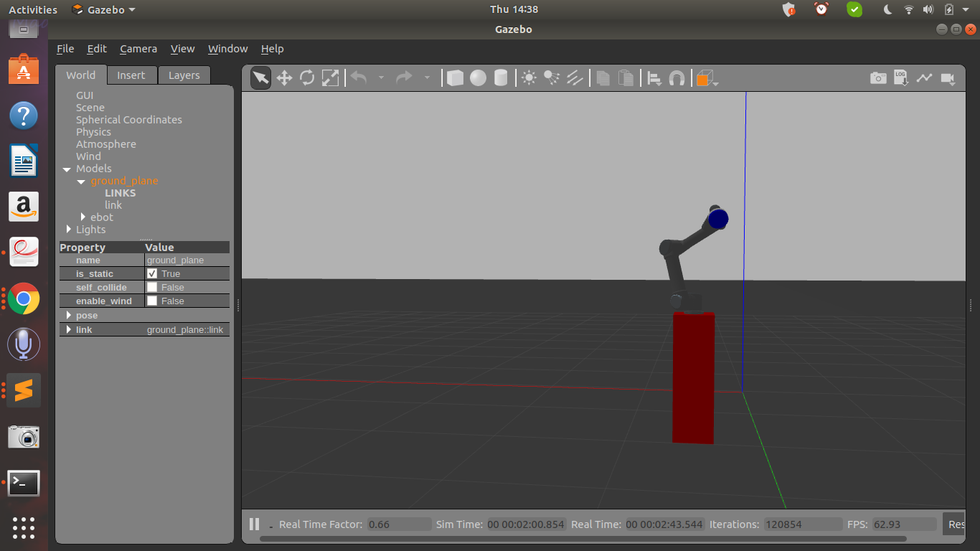Select the Scale mode tool
Screen dimensions: 980x551
pyautogui.click(x=330, y=77)
